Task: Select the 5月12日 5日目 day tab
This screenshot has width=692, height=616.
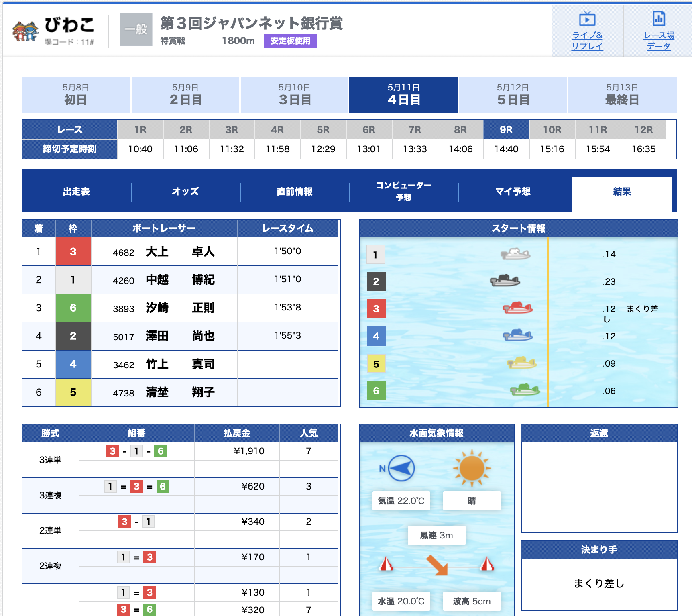Action: coord(513,95)
